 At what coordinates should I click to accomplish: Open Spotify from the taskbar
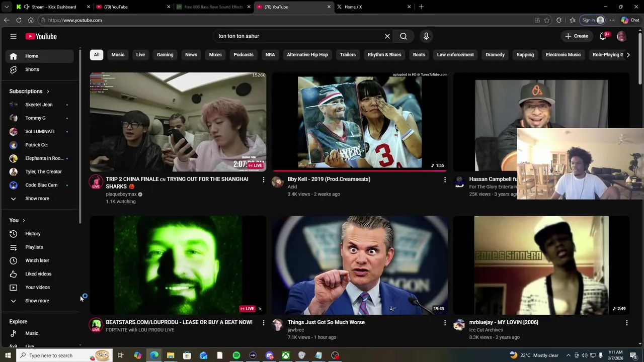(x=236, y=355)
